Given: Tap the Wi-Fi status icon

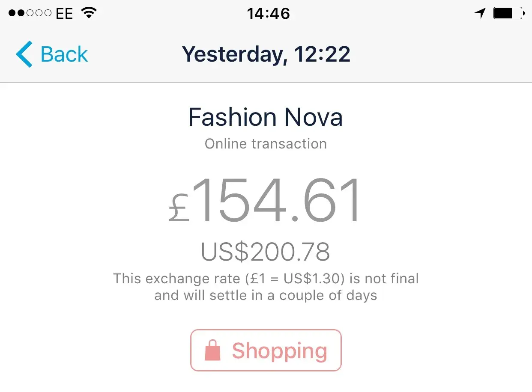Looking at the screenshot, I should pyautogui.click(x=89, y=13).
